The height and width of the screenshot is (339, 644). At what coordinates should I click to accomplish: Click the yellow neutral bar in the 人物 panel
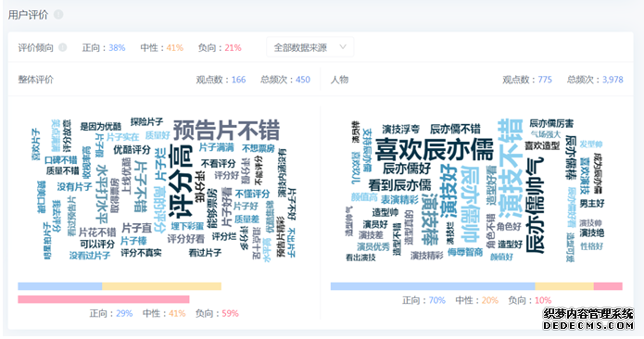coord(564,286)
